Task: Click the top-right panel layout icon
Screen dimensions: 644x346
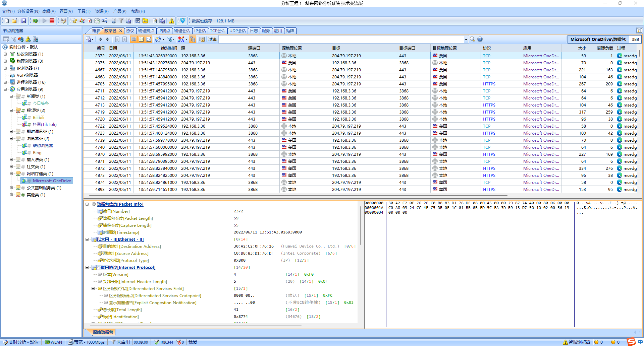Action: tap(639, 30)
